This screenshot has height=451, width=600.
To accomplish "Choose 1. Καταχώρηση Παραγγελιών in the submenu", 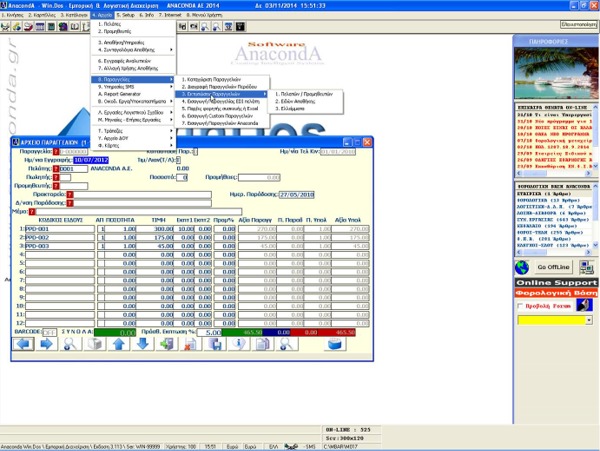I will point(222,80).
